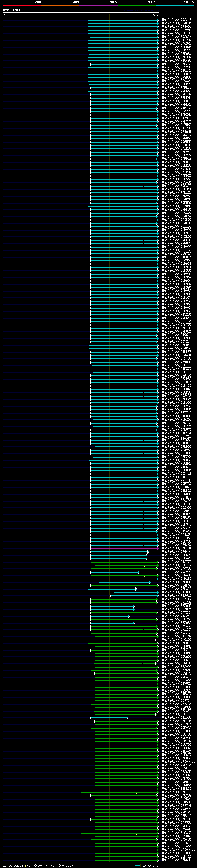
Task: Select the UniRef100_A7QJG1 hit label
Action: click(x=177, y=64)
